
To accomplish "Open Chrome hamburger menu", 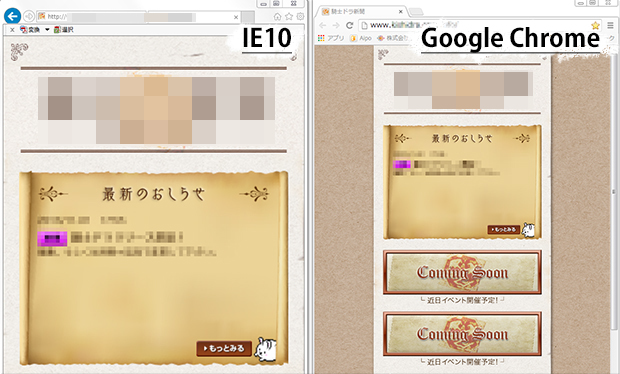I will pos(611,25).
